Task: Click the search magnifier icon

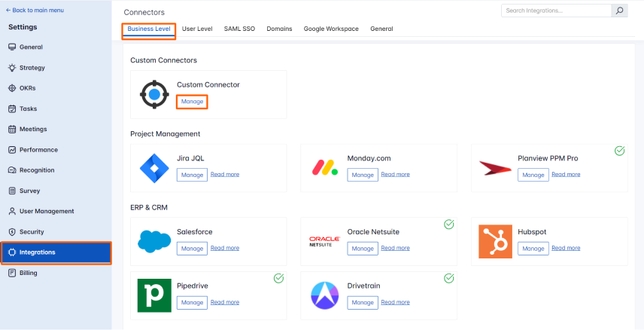Action: tap(619, 11)
